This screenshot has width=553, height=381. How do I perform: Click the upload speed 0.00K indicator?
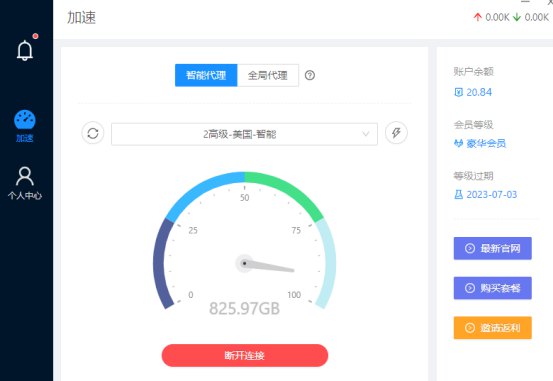[491, 17]
